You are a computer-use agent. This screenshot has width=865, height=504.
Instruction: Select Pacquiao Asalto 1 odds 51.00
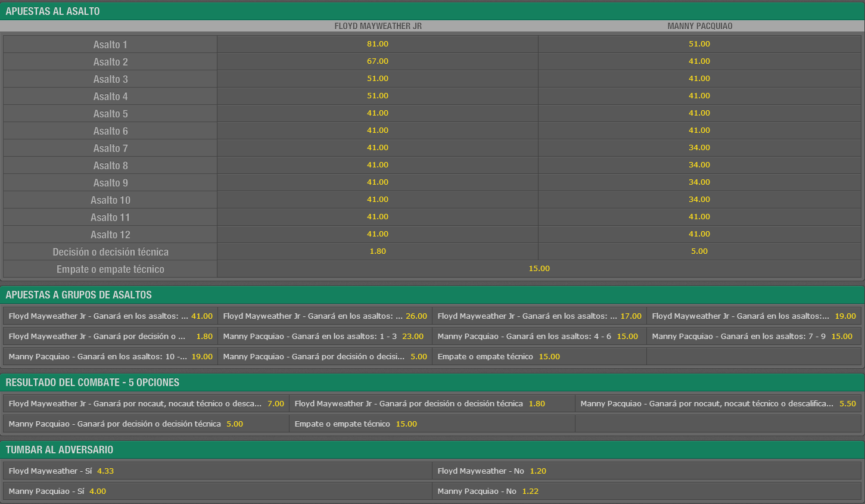click(699, 44)
